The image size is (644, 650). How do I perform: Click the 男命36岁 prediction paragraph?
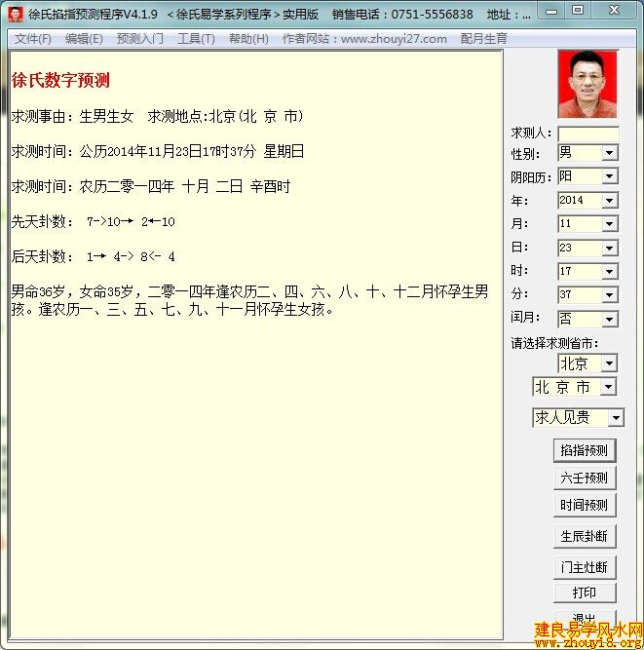249,300
